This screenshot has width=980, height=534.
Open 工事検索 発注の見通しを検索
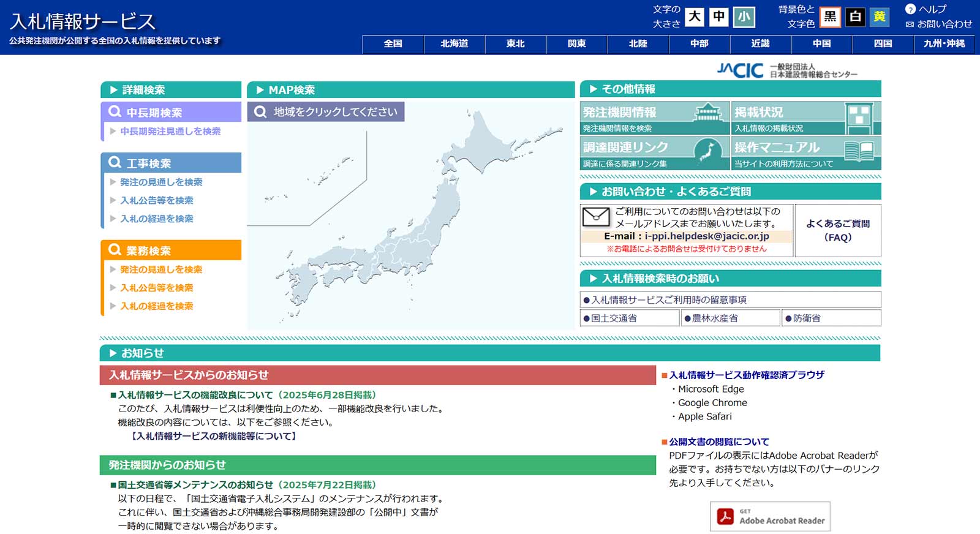click(161, 182)
